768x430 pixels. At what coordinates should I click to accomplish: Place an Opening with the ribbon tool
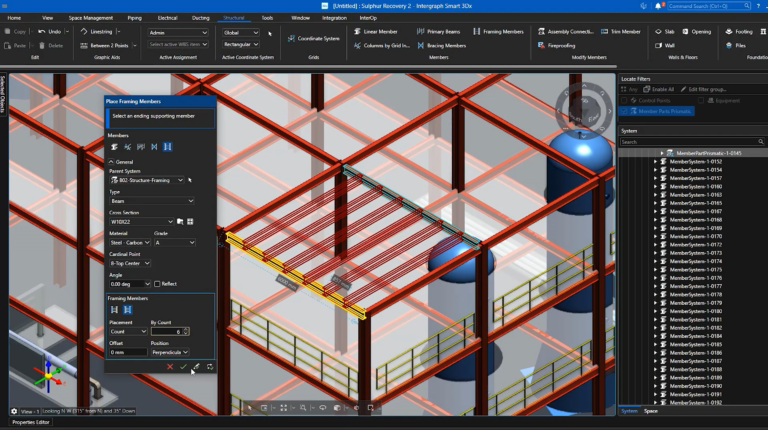click(x=696, y=31)
